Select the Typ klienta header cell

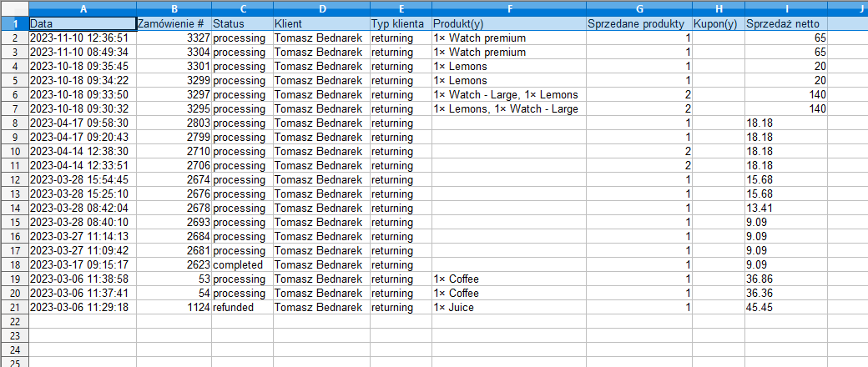401,24
